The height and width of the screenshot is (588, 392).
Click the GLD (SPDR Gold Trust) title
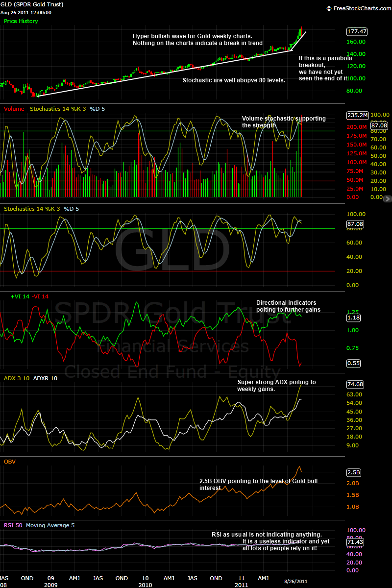pos(32,4)
